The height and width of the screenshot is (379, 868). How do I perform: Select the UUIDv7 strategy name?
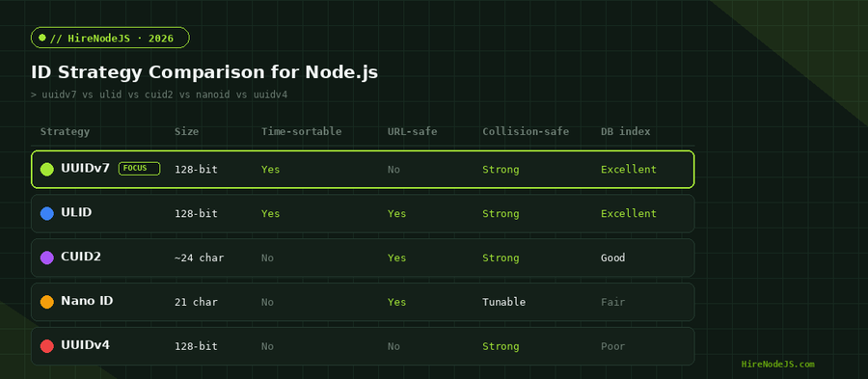85,168
